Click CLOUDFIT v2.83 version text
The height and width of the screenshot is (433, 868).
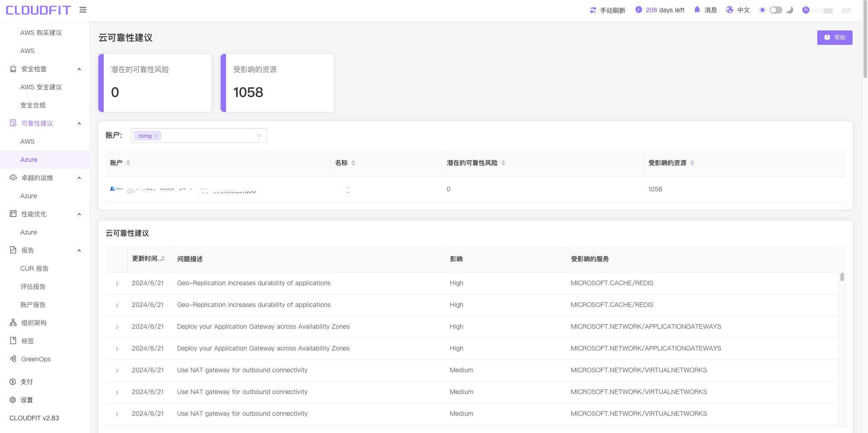click(34, 418)
